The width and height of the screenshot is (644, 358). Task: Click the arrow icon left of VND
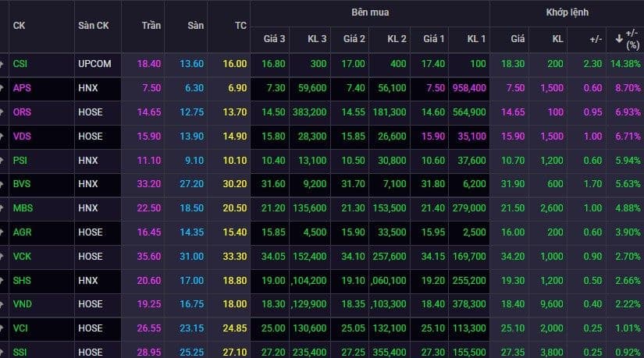pos(2,304)
